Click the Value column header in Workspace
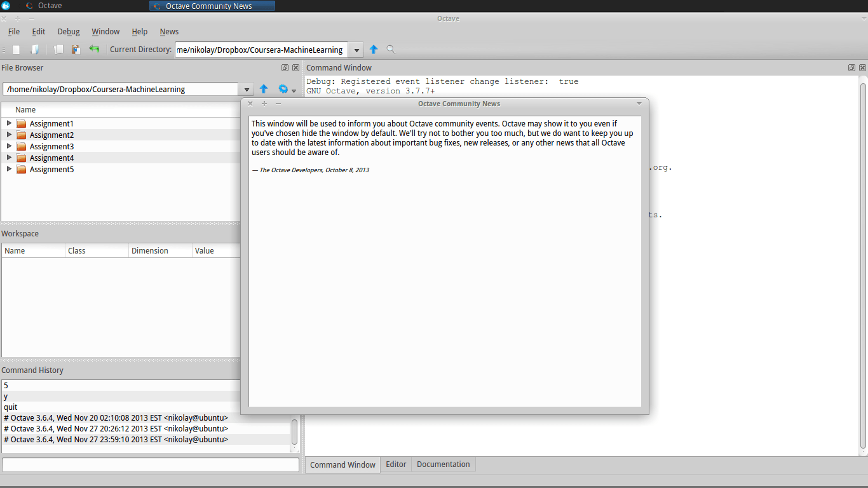Screen dimensions: 868x488 [217, 251]
